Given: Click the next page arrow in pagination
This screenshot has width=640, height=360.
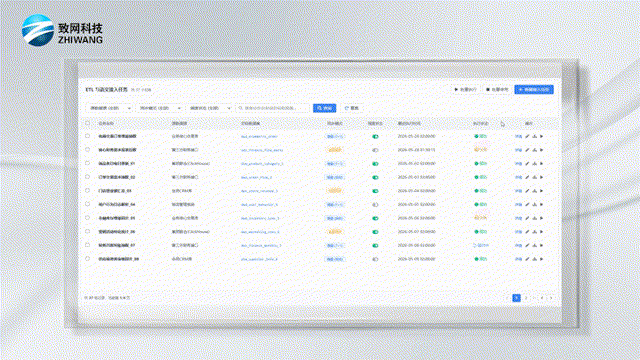Looking at the screenshot, I should tap(551, 298).
